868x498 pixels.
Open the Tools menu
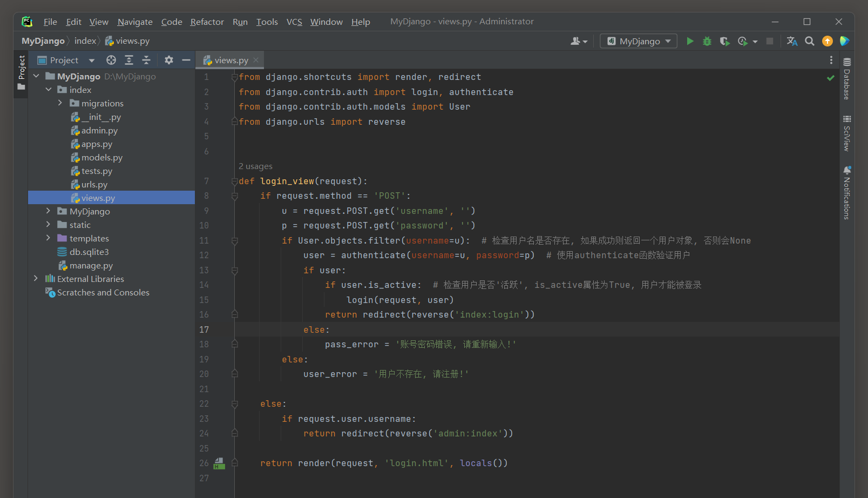267,22
